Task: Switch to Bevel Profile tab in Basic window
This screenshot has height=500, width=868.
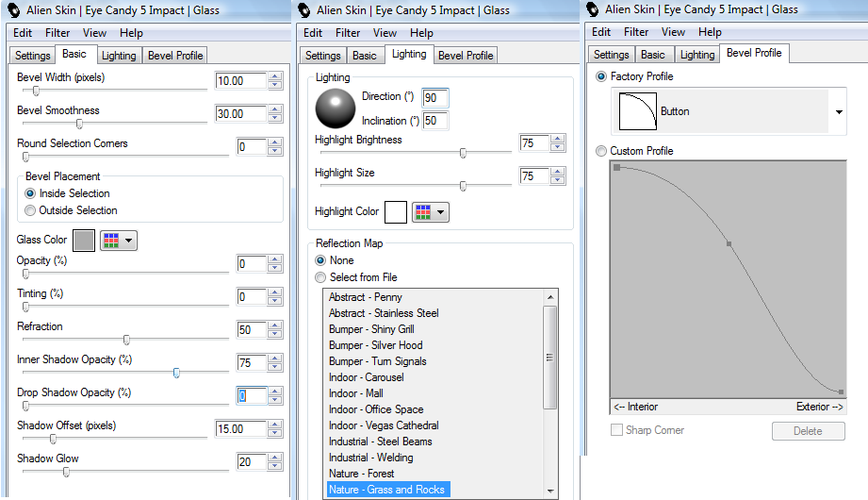Action: (x=175, y=56)
